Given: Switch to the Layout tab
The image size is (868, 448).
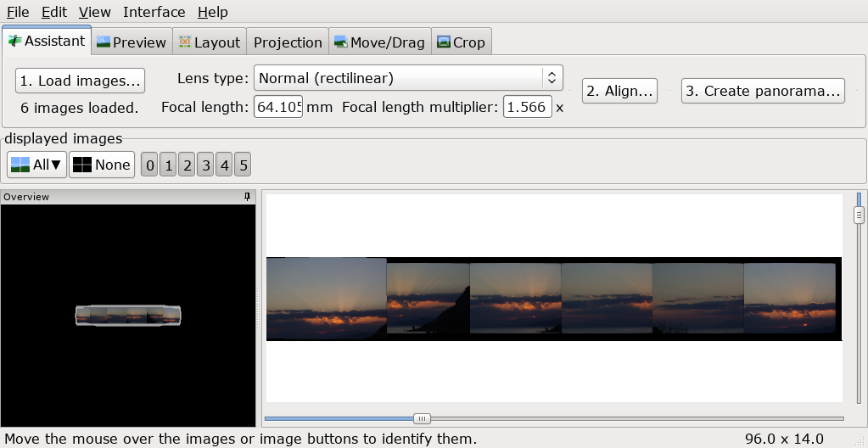Looking at the screenshot, I should [210, 42].
